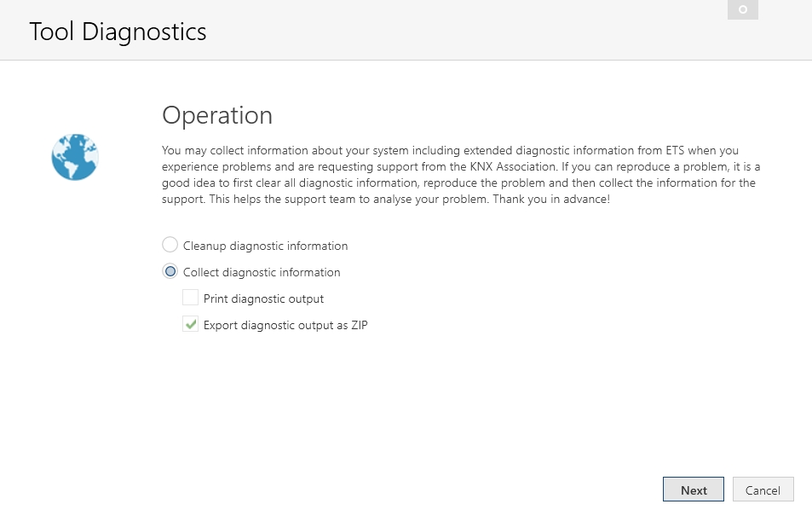Select the Cleanup diagnostic information radio button
Image resolution: width=812 pixels, height=510 pixels.
pyautogui.click(x=170, y=245)
